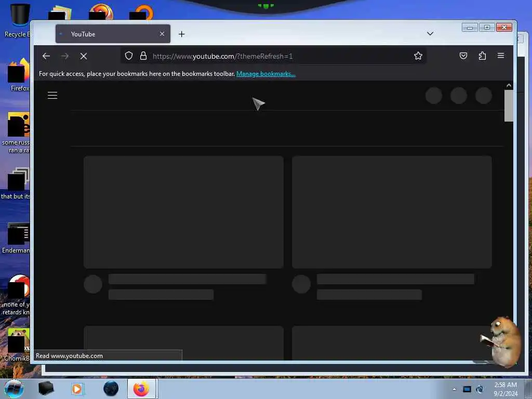
Task: Select the Enderman desktop icon
Action: pos(16,238)
